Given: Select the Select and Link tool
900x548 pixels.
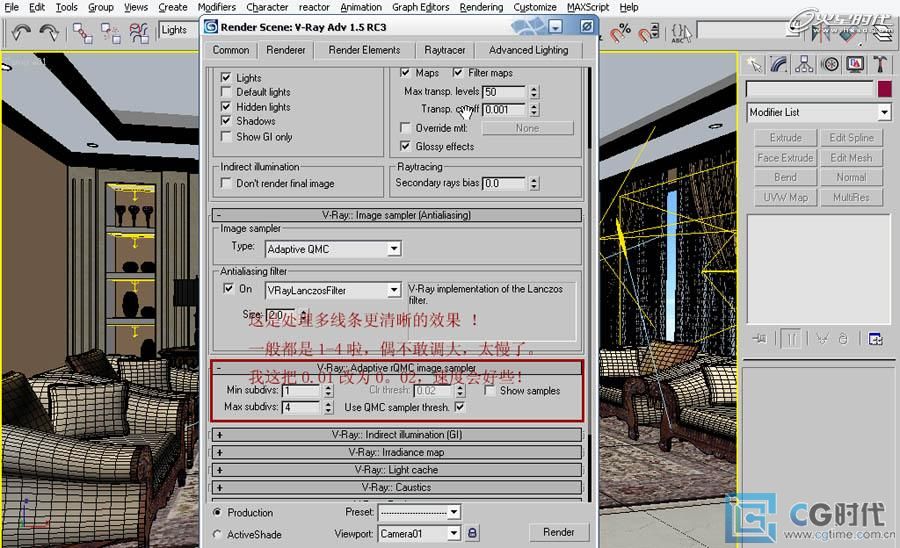Looking at the screenshot, I should 82,33.
